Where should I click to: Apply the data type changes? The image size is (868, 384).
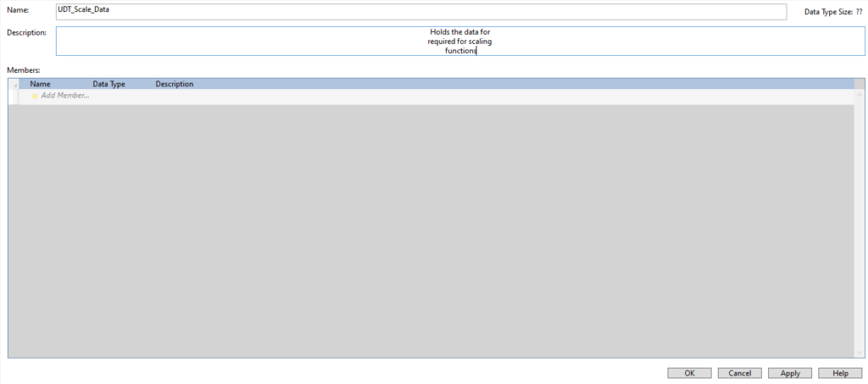pos(790,373)
